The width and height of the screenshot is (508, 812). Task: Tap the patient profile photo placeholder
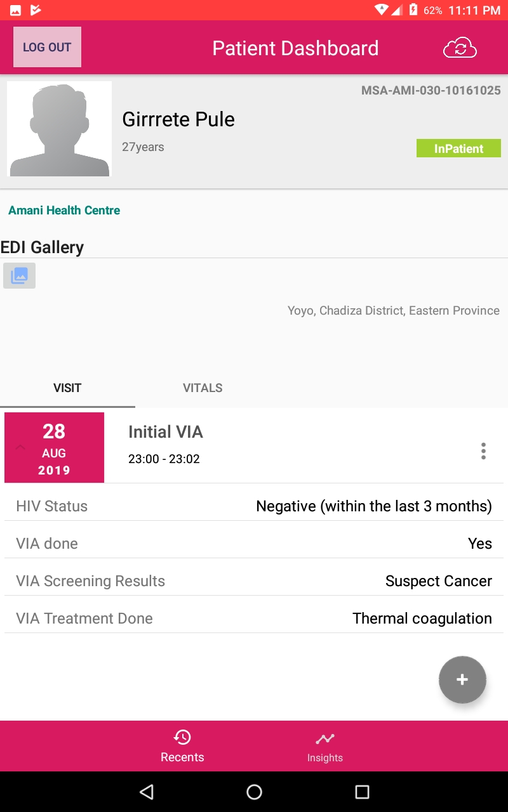60,129
